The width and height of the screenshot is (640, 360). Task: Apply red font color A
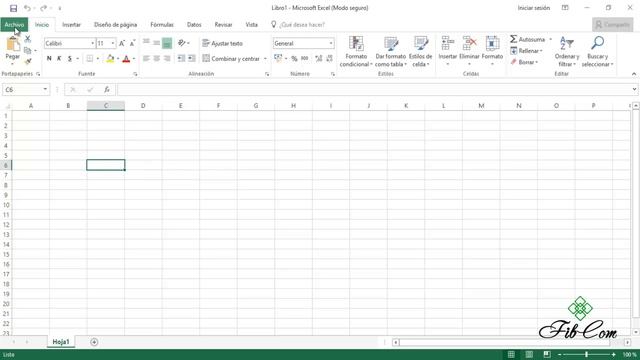coord(126,59)
